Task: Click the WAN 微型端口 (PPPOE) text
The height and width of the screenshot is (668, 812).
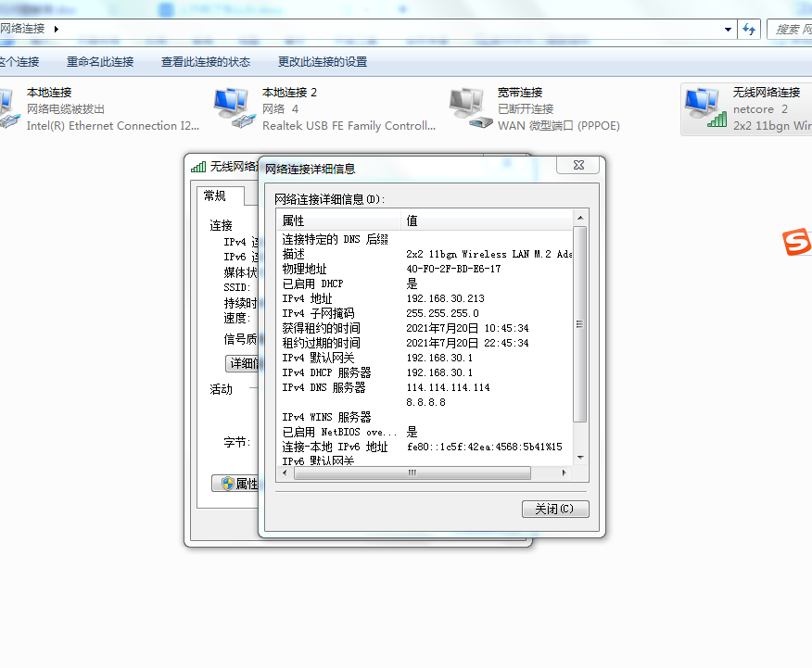Action: click(x=559, y=126)
